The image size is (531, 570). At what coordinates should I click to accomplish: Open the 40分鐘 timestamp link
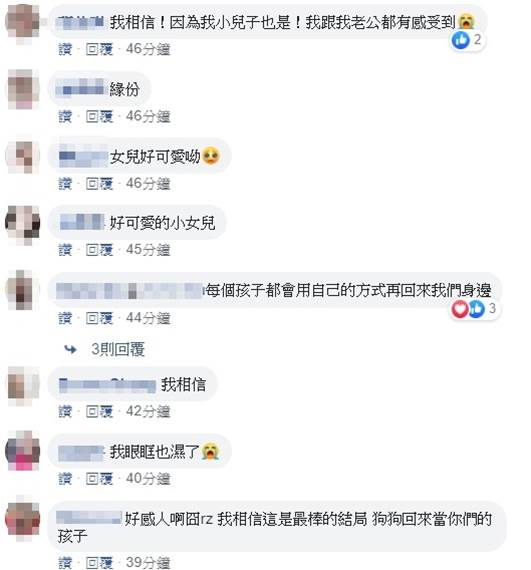coord(148,479)
